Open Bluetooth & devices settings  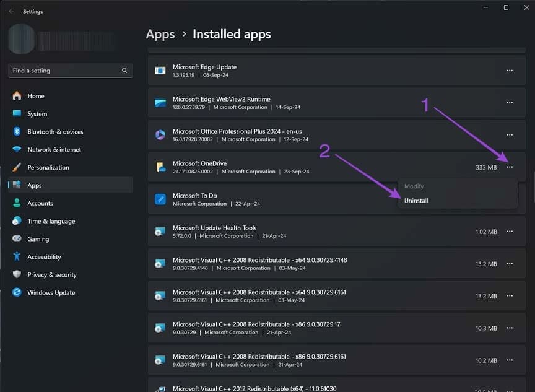[x=71, y=132]
